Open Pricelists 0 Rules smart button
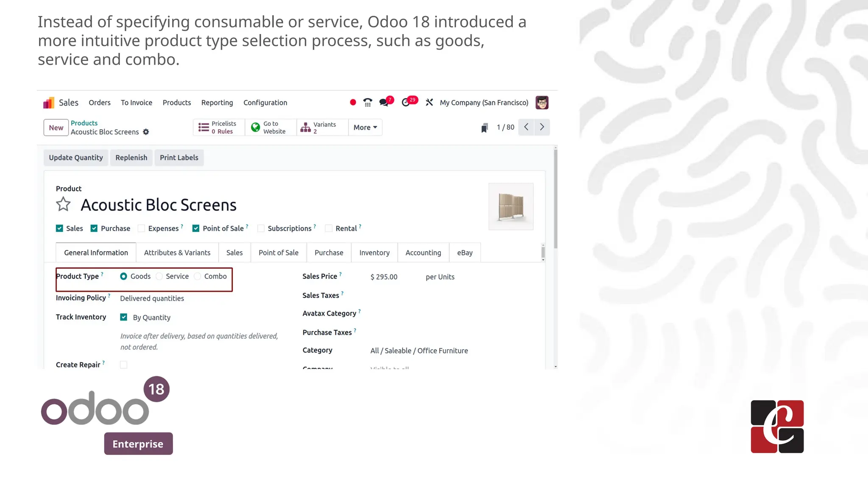 coord(219,128)
